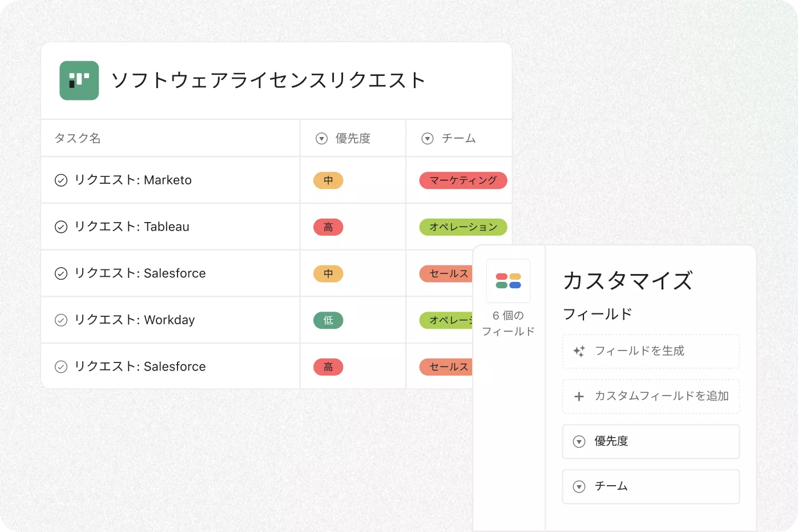The height and width of the screenshot is (532, 798).
Task: Open チーム field in customize panel
Action: coord(651,486)
